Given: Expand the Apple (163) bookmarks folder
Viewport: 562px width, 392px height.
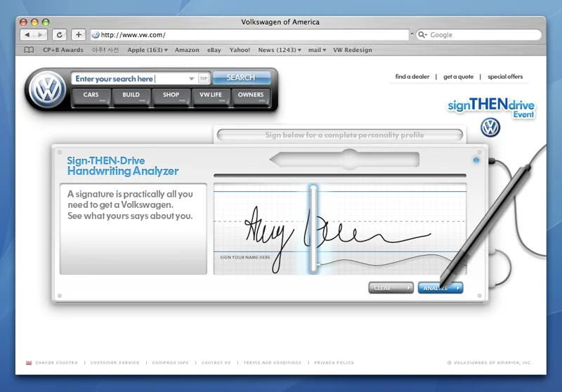Looking at the screenshot, I should [148, 50].
